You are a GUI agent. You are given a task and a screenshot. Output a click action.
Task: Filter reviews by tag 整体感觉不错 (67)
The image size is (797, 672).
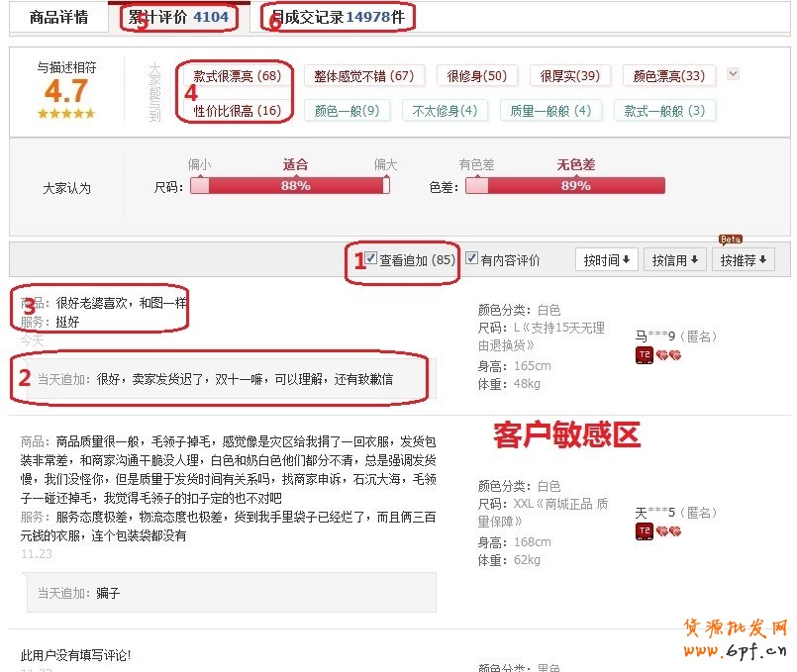click(x=363, y=76)
